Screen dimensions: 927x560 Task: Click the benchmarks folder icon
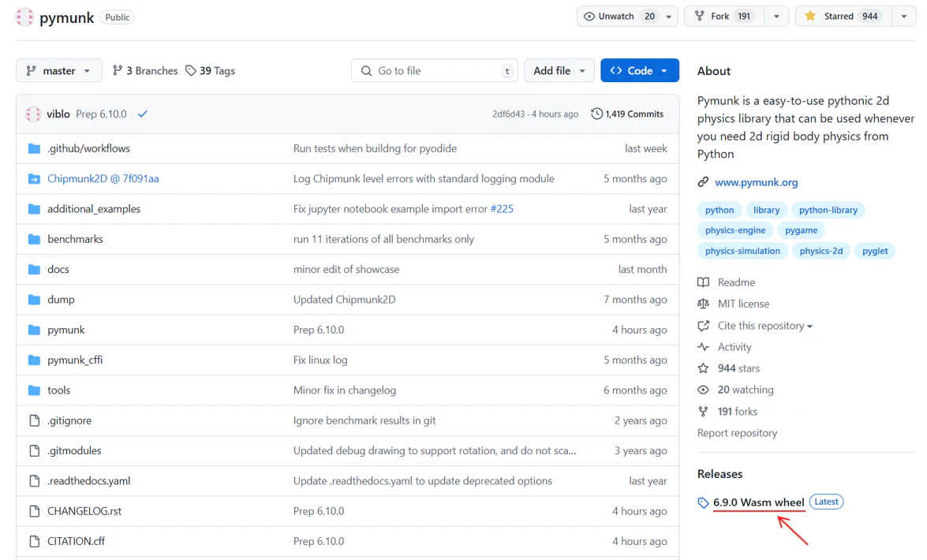point(34,239)
